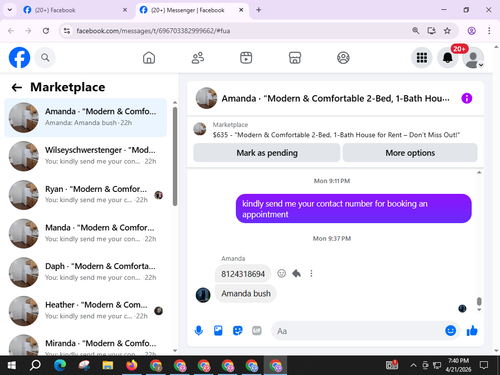The width and height of the screenshot is (500, 375).
Task: Open the site information icon in address bar
Action: (67, 31)
